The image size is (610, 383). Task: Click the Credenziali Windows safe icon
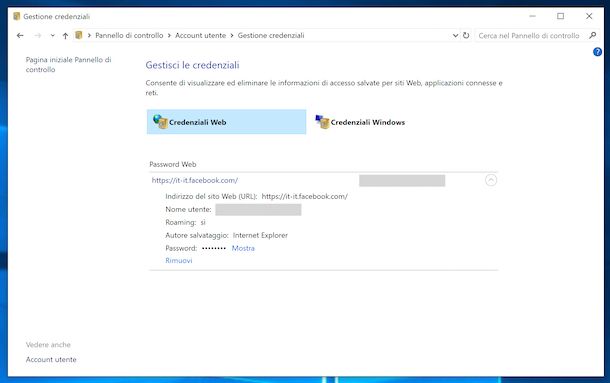point(322,121)
